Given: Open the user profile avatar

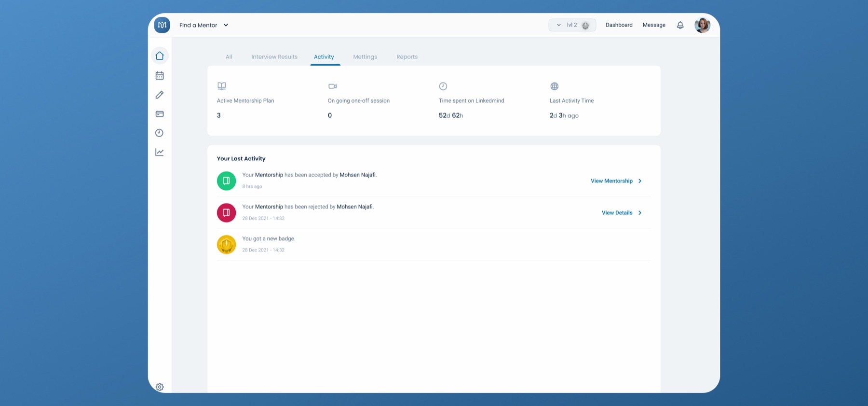Looking at the screenshot, I should coord(702,25).
